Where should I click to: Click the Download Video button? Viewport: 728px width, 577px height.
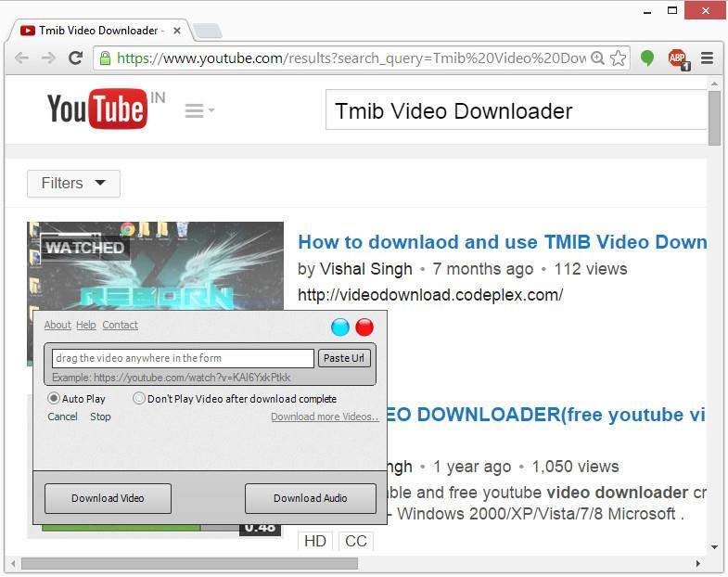(108, 498)
